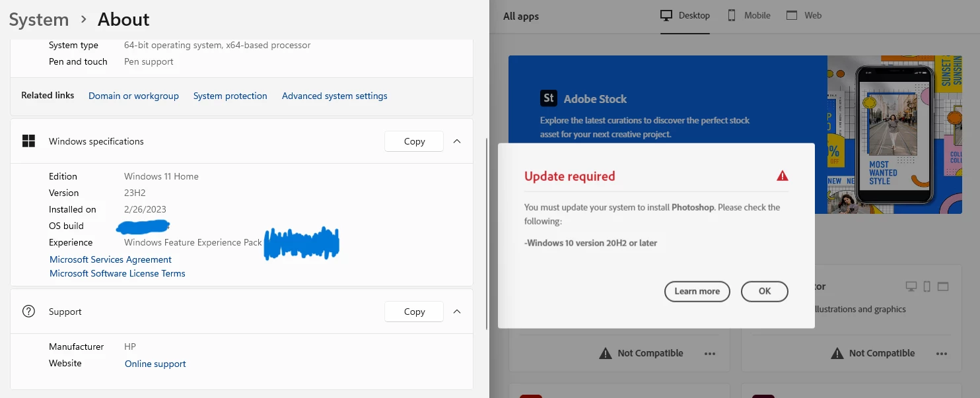Click the Related links label
This screenshot has width=980, height=398.
click(x=48, y=95)
